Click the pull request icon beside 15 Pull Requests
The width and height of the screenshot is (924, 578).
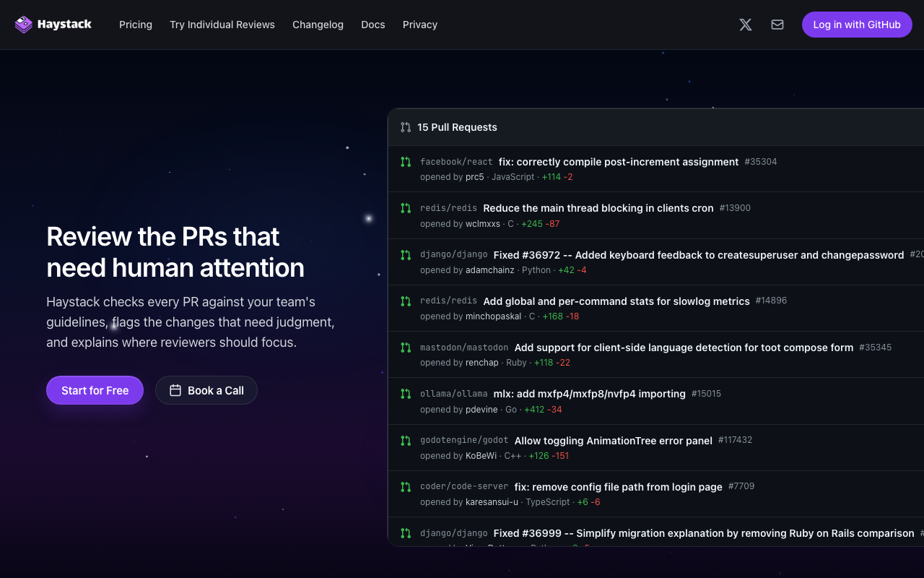click(x=406, y=127)
